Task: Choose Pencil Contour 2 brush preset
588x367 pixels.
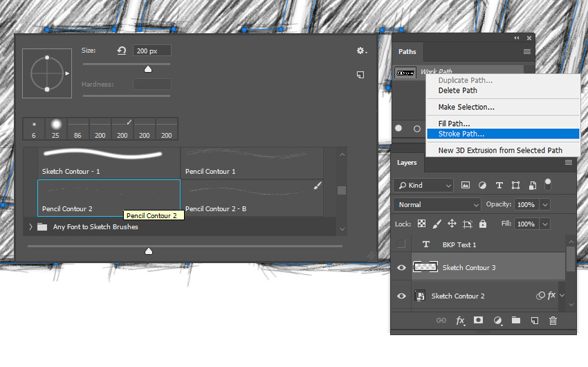Action: click(x=109, y=198)
